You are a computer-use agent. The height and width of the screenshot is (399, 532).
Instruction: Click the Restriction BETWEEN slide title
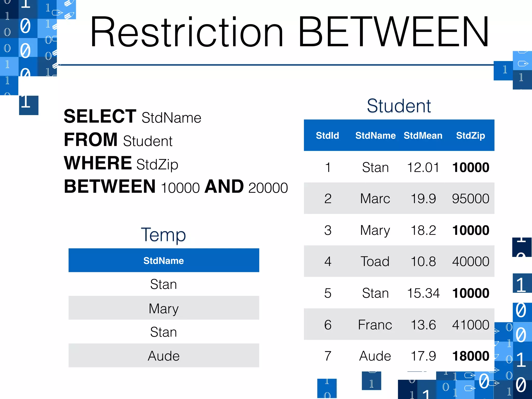coord(289,32)
